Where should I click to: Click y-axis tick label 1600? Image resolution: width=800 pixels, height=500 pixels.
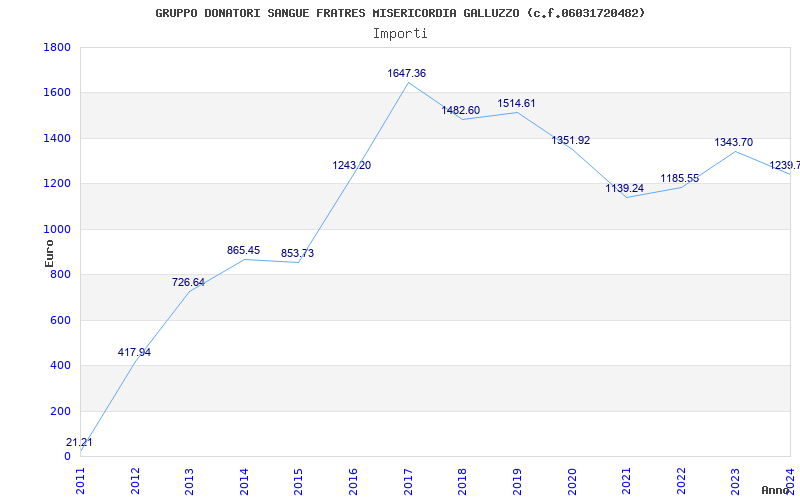tap(57, 93)
